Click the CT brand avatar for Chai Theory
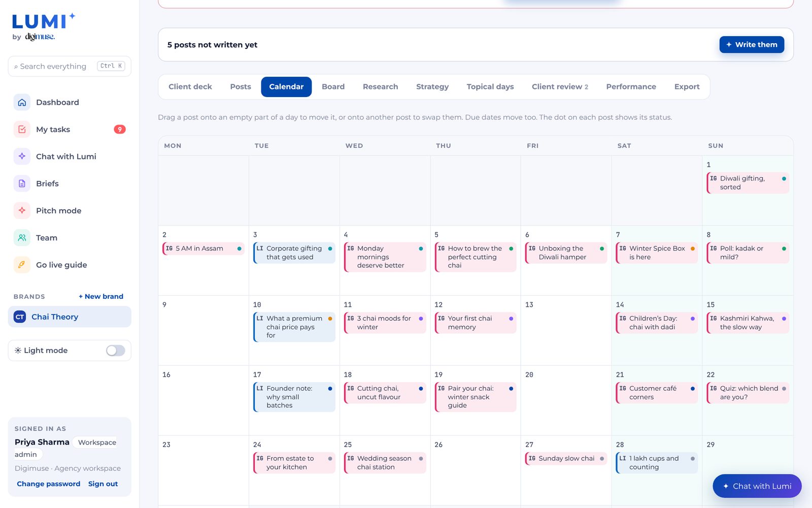Image resolution: width=812 pixels, height=508 pixels. coord(20,317)
